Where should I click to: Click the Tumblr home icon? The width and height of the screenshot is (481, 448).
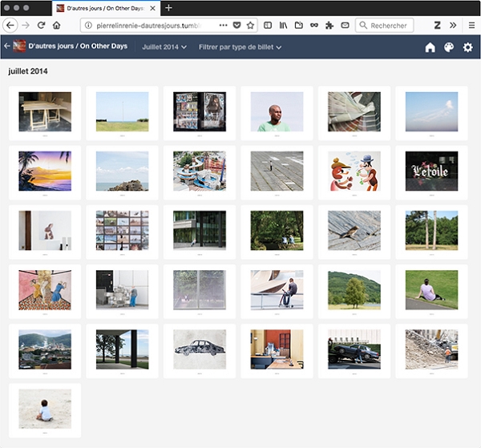click(430, 47)
